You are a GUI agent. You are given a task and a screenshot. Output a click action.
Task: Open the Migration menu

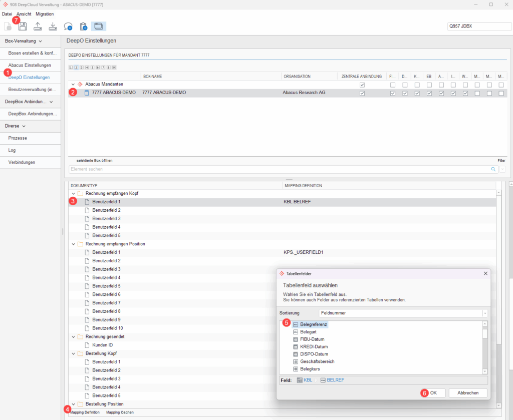[45, 14]
